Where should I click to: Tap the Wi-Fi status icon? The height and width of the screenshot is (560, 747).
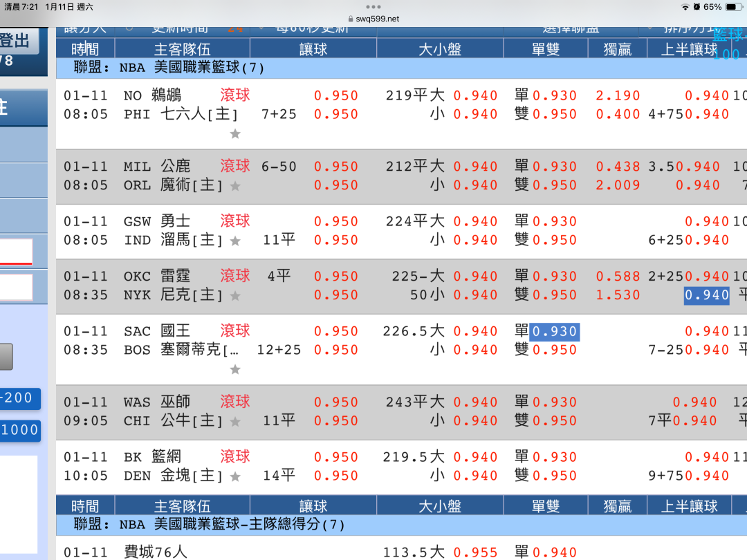coord(685,7)
